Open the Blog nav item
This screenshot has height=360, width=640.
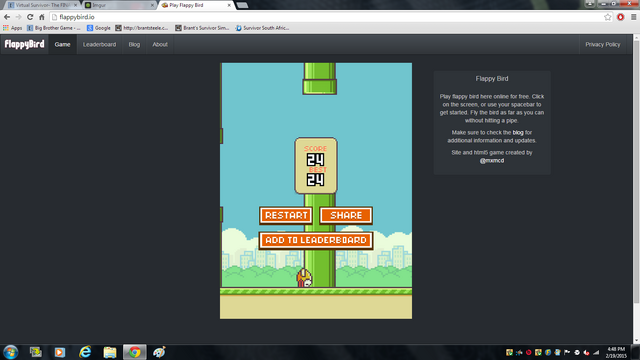click(134, 44)
